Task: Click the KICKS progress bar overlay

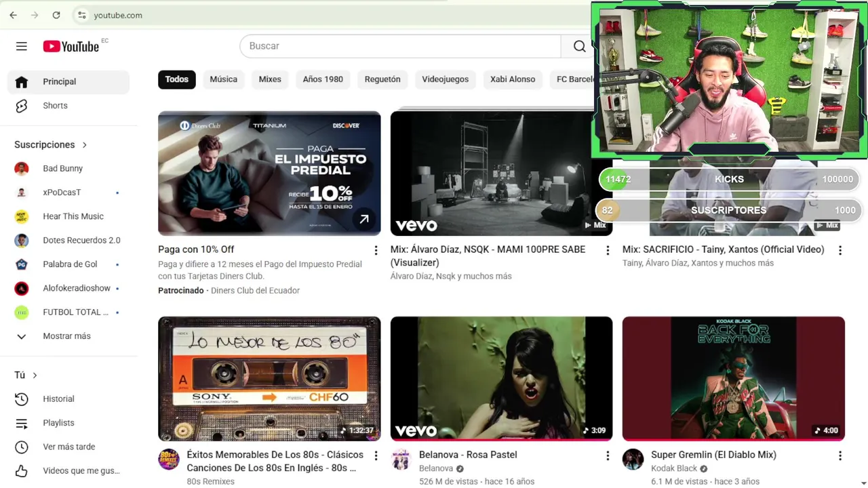Action: click(x=729, y=179)
